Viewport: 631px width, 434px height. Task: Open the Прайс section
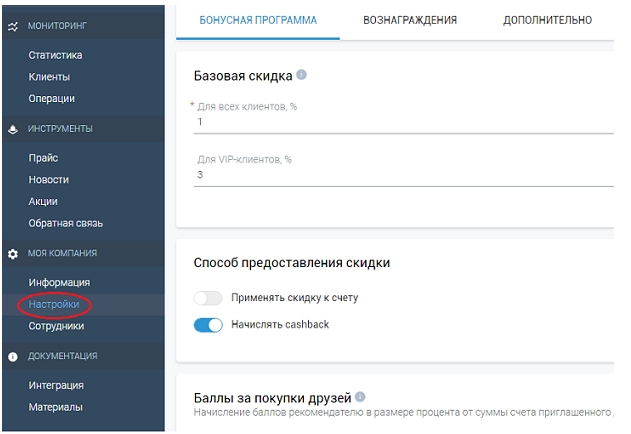pyautogui.click(x=44, y=158)
